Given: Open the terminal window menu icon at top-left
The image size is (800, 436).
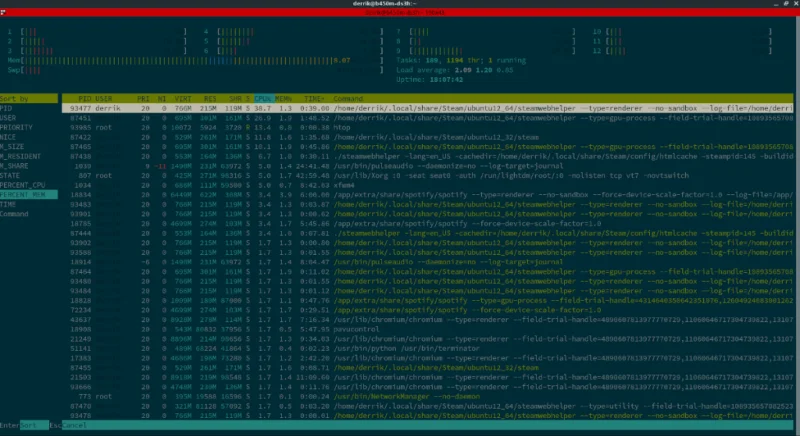Looking at the screenshot, I should (x=3, y=13).
